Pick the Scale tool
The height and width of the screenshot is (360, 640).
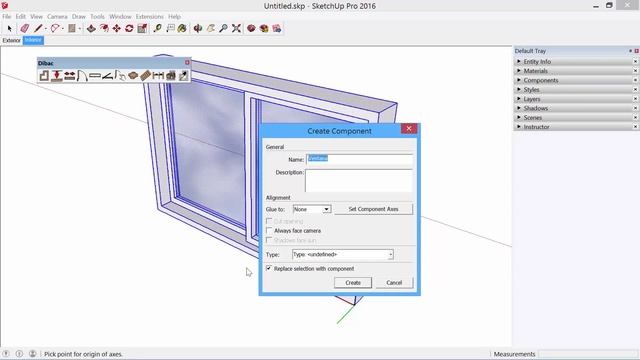click(x=142, y=28)
